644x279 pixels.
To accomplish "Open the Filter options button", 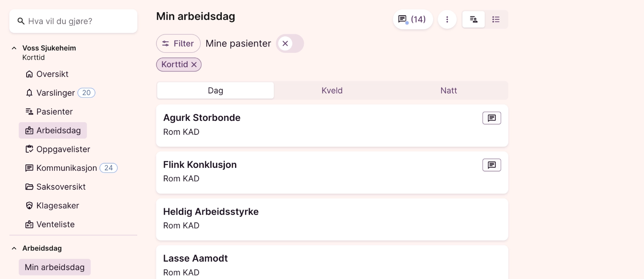I will pos(178,44).
